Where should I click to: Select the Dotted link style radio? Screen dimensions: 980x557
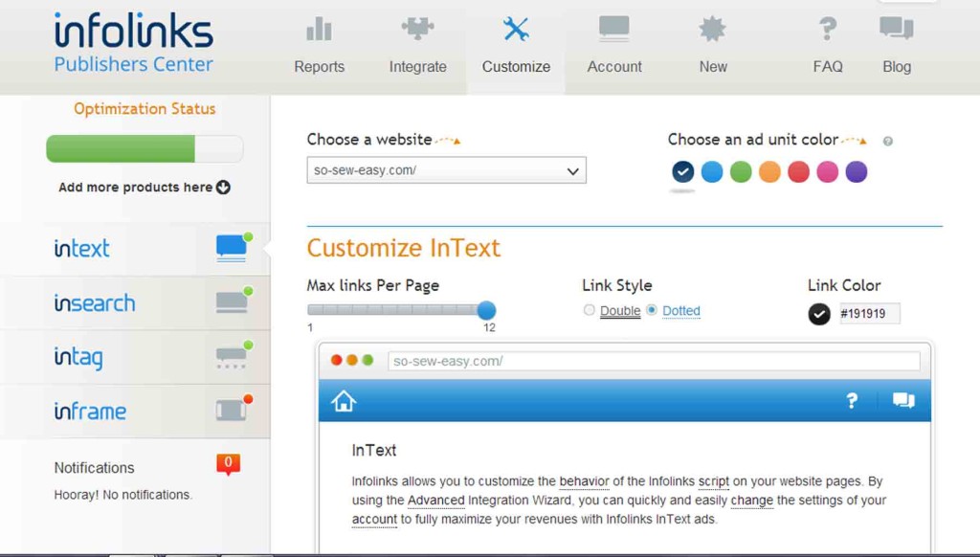[651, 310]
